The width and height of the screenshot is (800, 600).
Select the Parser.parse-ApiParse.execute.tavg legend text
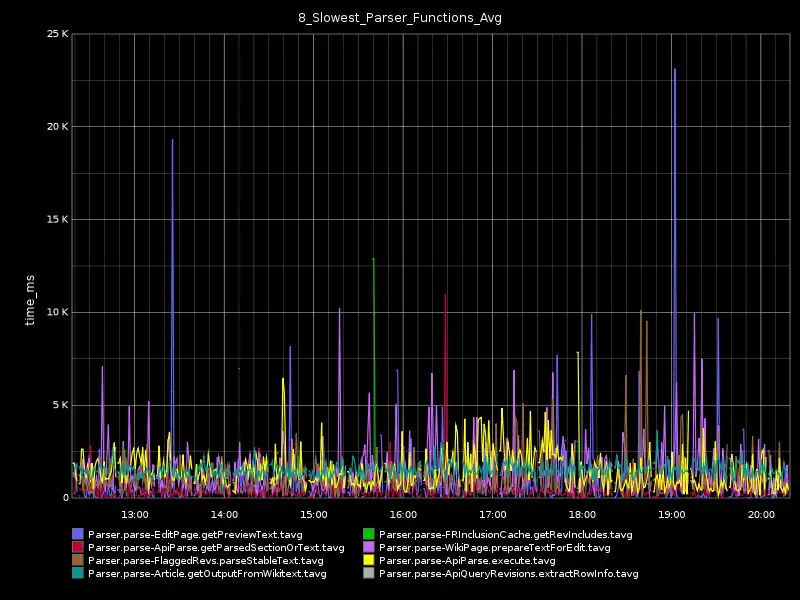point(467,561)
